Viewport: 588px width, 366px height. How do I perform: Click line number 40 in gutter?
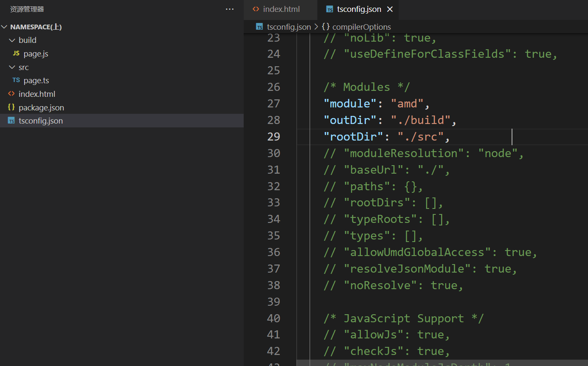(x=274, y=318)
